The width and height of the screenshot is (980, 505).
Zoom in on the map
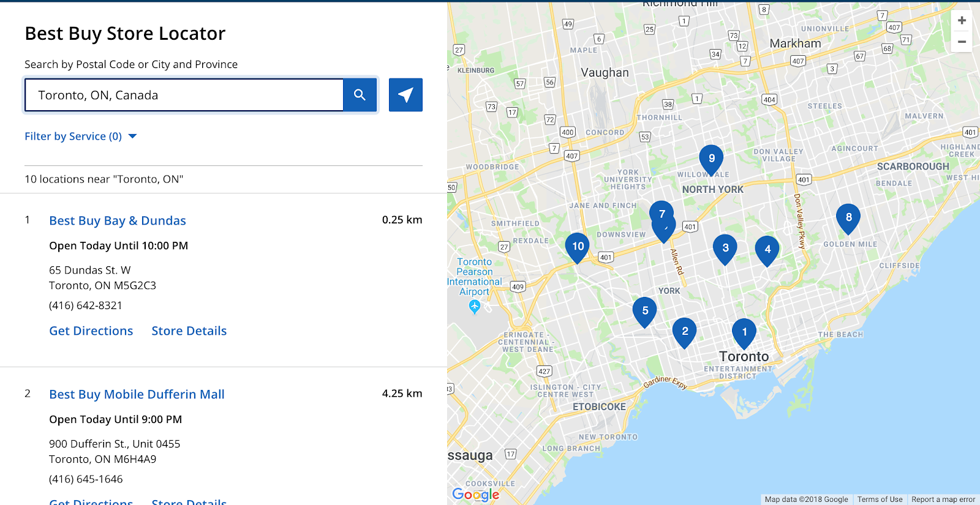tap(962, 20)
